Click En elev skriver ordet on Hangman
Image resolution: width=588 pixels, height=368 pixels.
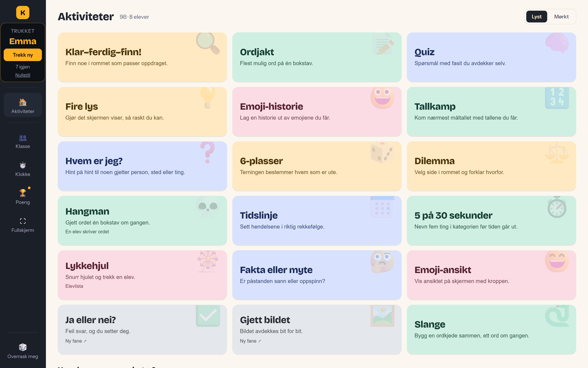click(87, 231)
